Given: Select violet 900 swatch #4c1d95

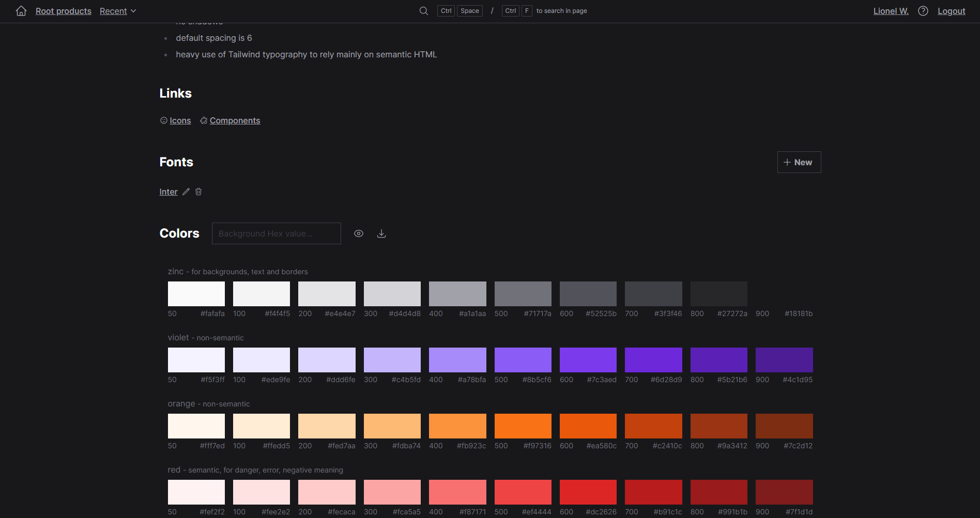Looking at the screenshot, I should (x=784, y=360).
